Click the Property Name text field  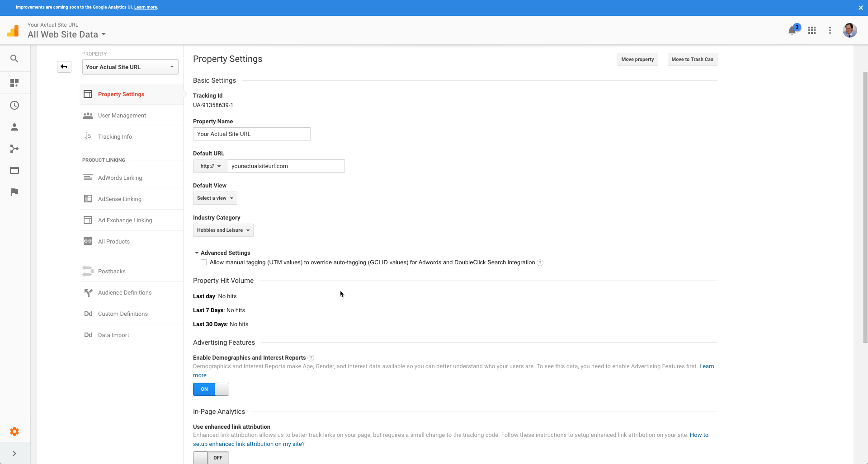tap(251, 134)
